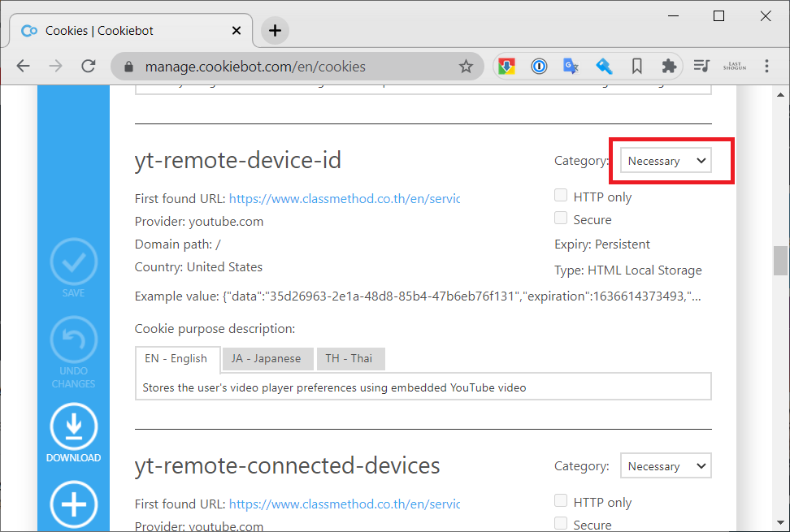
Task: Open the yt-remote-device-id first found URL link
Action: pyautogui.click(x=345, y=198)
